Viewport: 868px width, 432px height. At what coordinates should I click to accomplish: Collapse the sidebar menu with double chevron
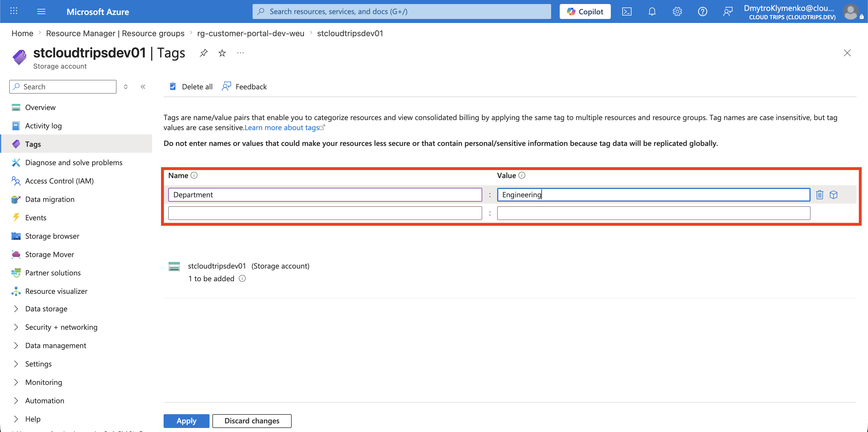pos(143,87)
